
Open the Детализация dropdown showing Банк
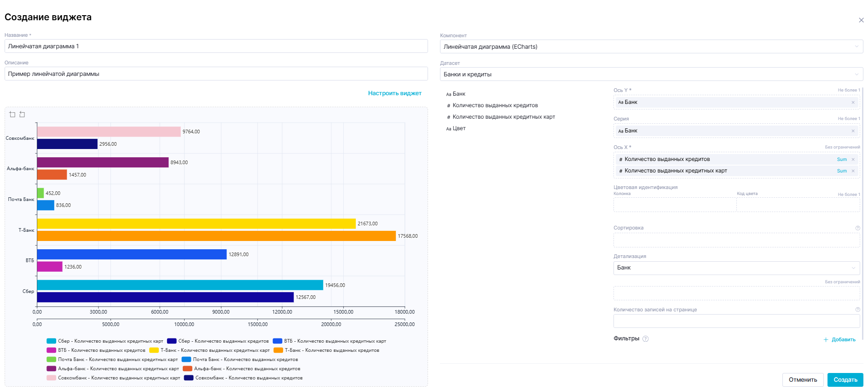tap(736, 268)
